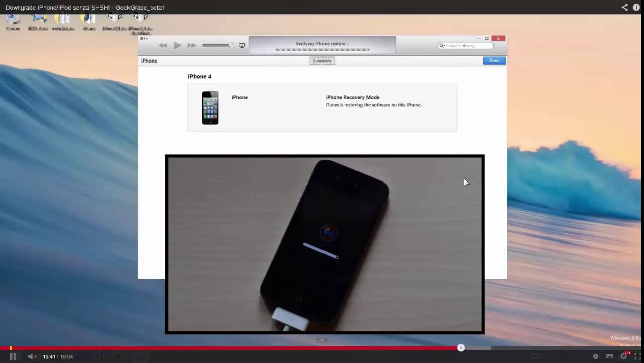644x363 pixels.
Task: Enter fullscreen with the player's corner icon
Action: pyautogui.click(x=637, y=356)
